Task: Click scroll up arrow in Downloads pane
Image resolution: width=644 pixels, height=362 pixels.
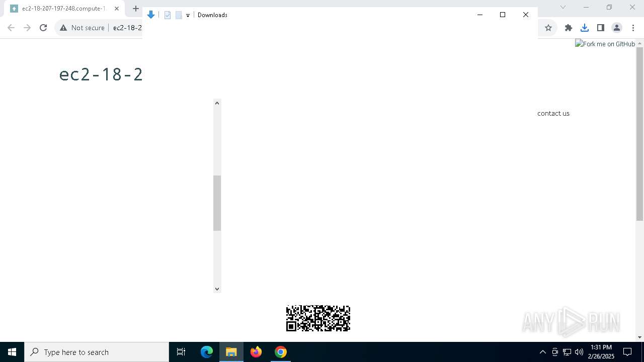Action: [217, 103]
